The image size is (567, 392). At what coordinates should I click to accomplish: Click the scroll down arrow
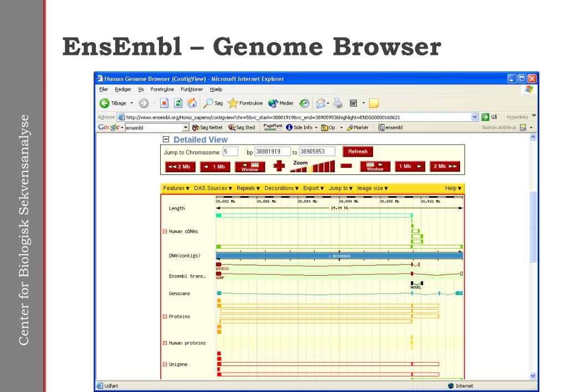point(533,376)
